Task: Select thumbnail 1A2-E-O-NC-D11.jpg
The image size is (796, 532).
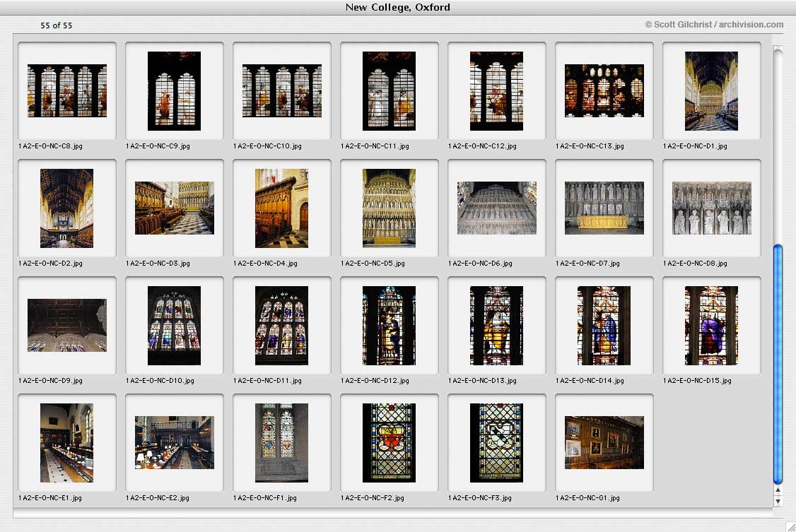Action: pyautogui.click(x=282, y=326)
